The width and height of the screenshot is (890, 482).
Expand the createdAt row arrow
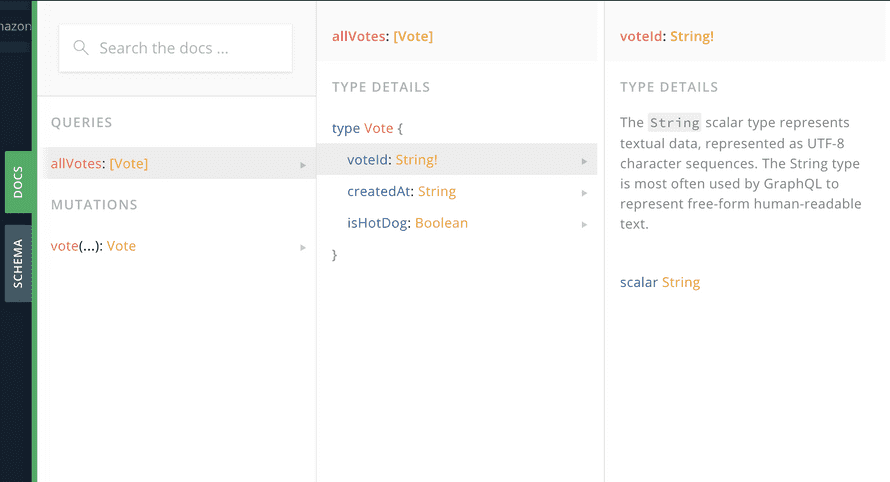coord(584,192)
